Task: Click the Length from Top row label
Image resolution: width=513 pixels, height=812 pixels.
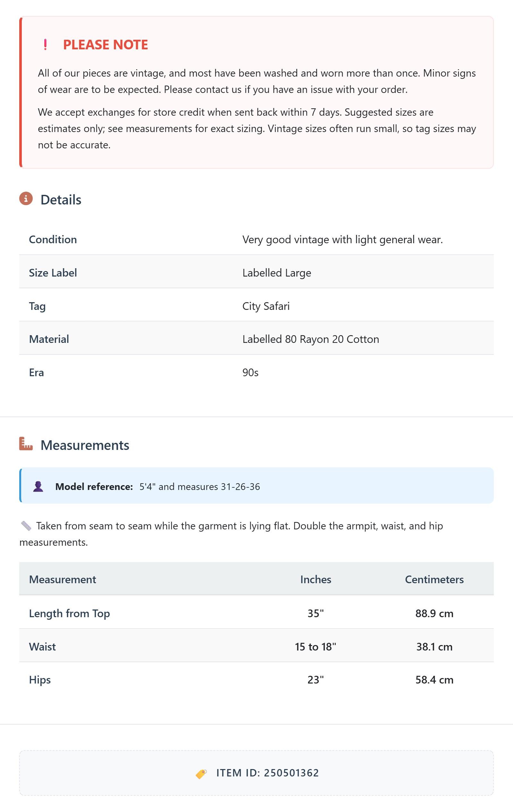Action: pos(70,613)
